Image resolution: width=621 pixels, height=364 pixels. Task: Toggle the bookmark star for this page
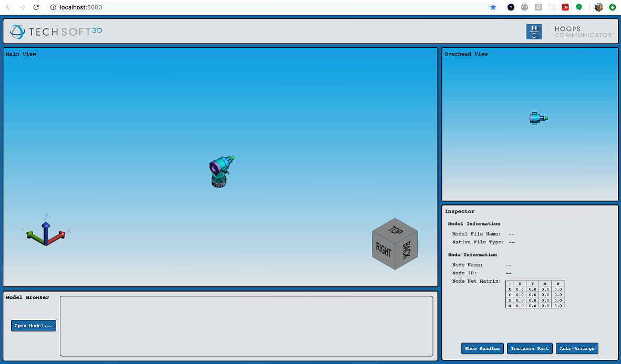coord(493,7)
